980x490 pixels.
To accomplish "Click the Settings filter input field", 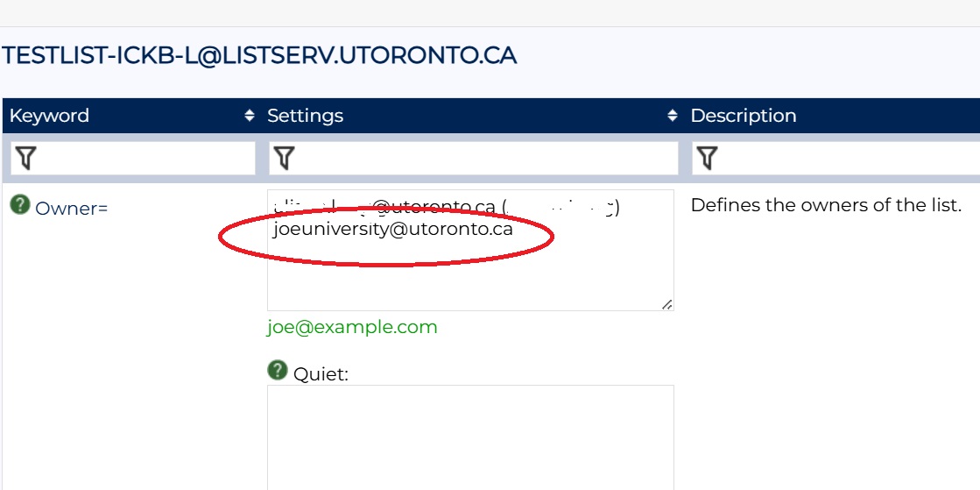I will pos(473,159).
